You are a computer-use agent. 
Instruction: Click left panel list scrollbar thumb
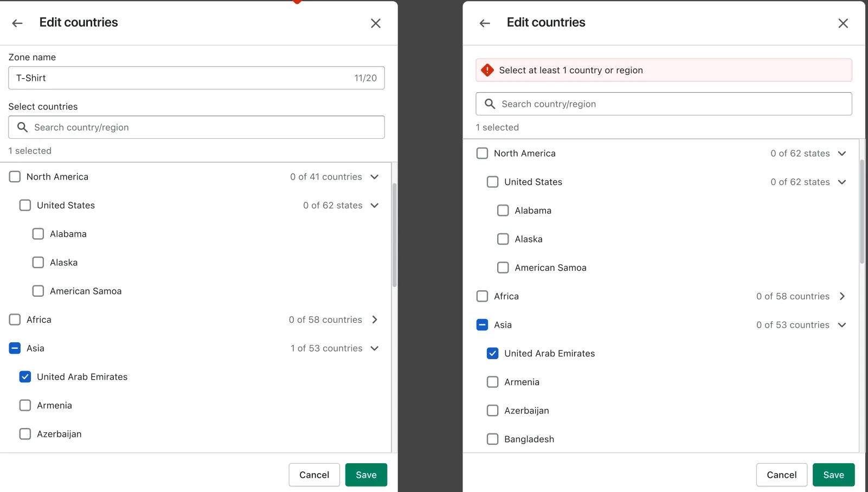(395, 235)
